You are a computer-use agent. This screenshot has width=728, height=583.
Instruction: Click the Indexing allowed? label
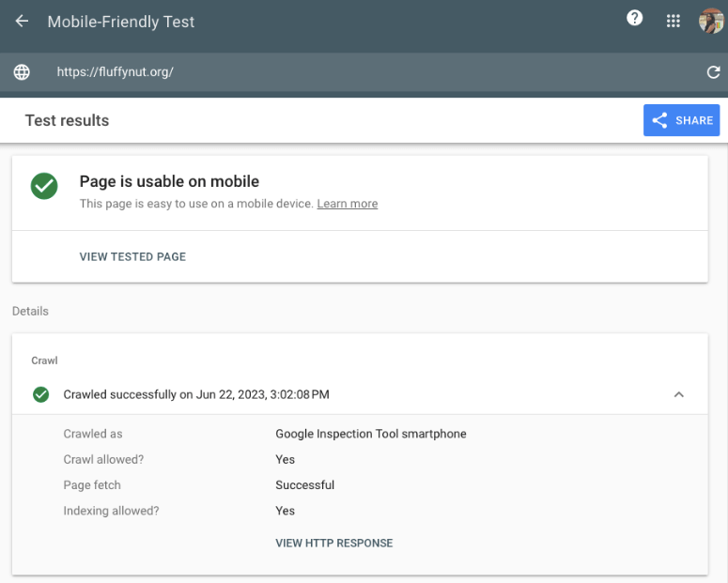point(111,511)
